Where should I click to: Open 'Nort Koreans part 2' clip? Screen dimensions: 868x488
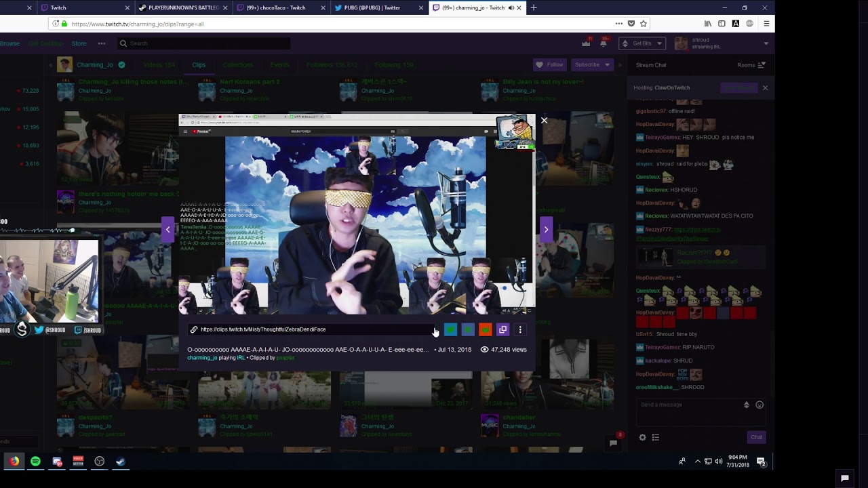(250, 82)
